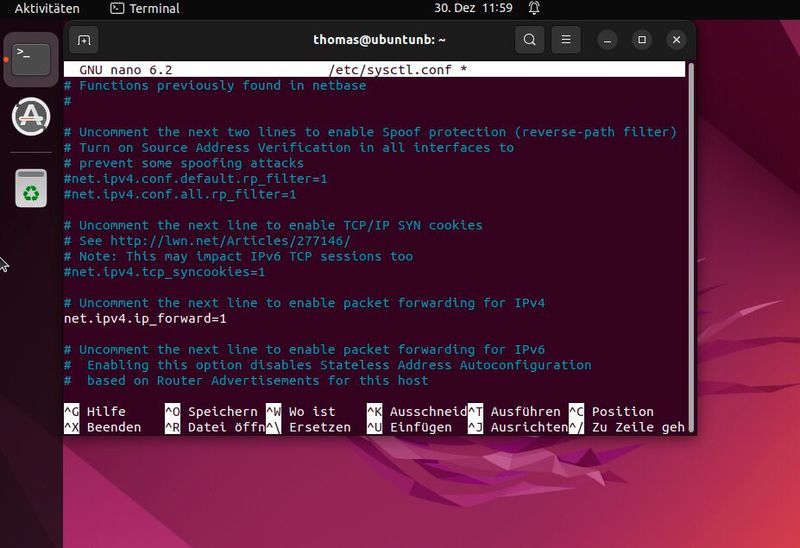Click the lwn.net/Articles/277146 URL line
The image size is (800, 548).
[207, 241]
